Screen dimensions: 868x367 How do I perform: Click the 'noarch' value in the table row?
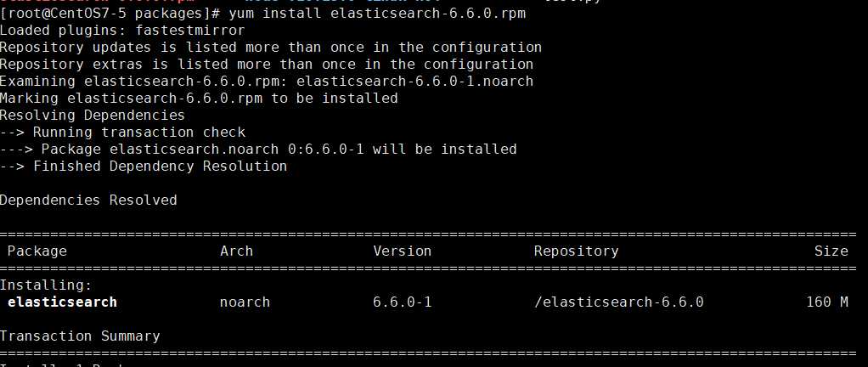(x=245, y=302)
